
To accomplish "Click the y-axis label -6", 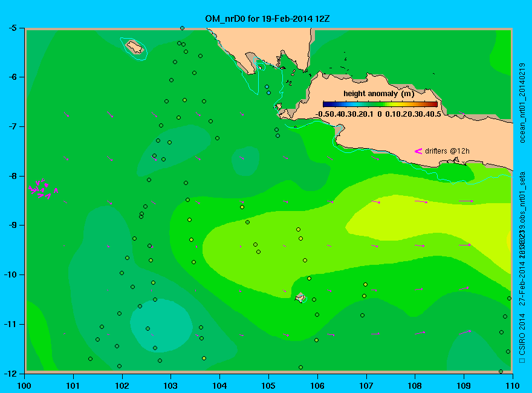I will 12,77.
